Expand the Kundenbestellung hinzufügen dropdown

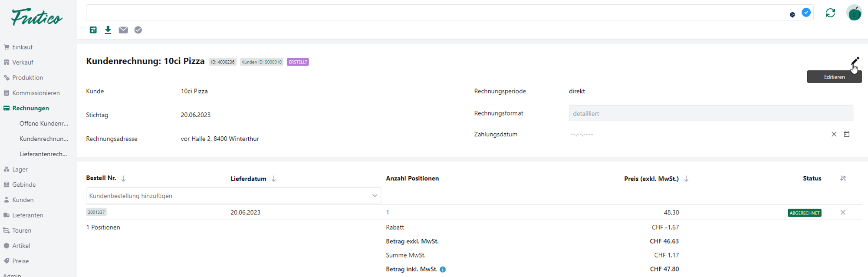(375, 196)
